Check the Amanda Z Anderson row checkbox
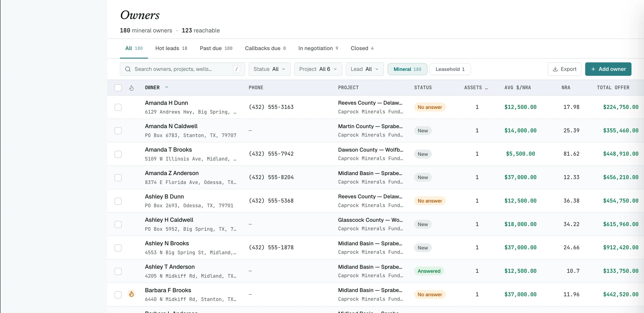The image size is (644, 313). (118, 178)
